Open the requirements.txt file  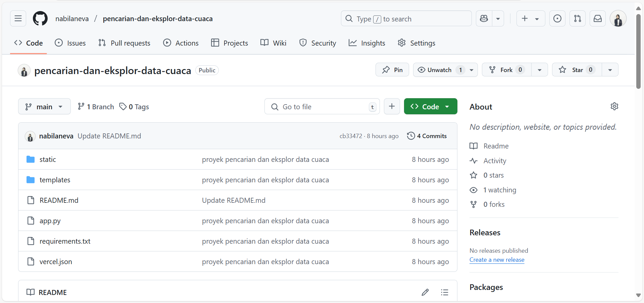[65, 241]
